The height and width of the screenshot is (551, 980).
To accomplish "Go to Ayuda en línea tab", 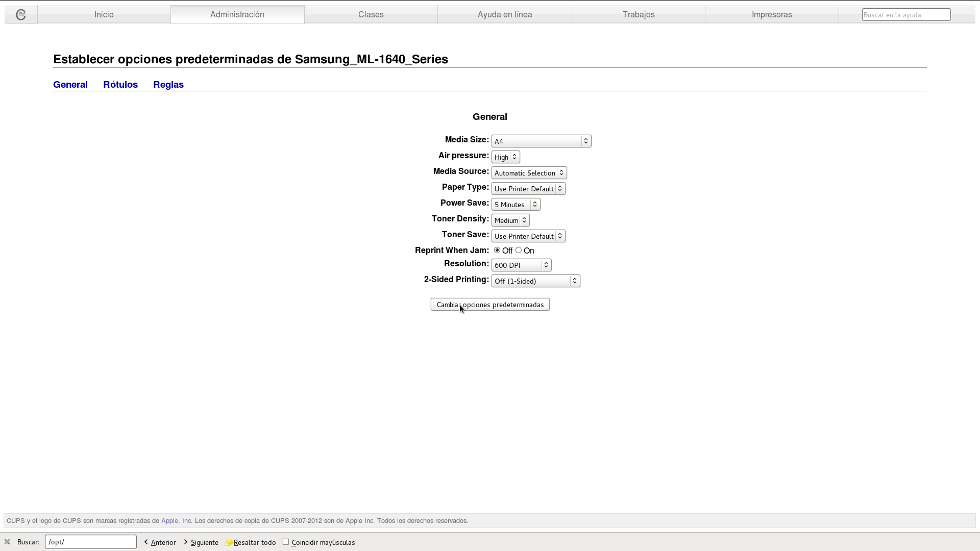I will tap(505, 14).
